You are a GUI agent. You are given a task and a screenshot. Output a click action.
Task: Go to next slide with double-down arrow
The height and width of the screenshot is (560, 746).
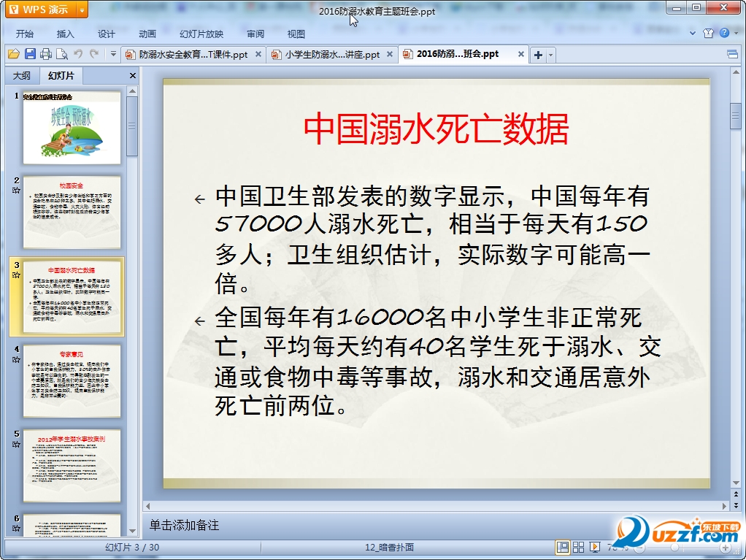[x=736, y=505]
